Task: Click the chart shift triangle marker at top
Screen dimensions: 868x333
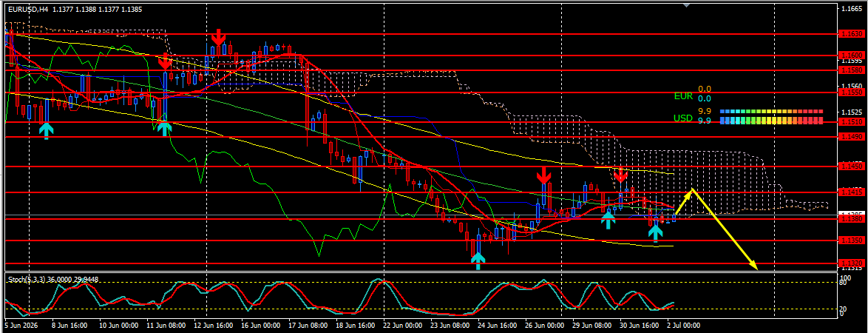Action: point(686,5)
